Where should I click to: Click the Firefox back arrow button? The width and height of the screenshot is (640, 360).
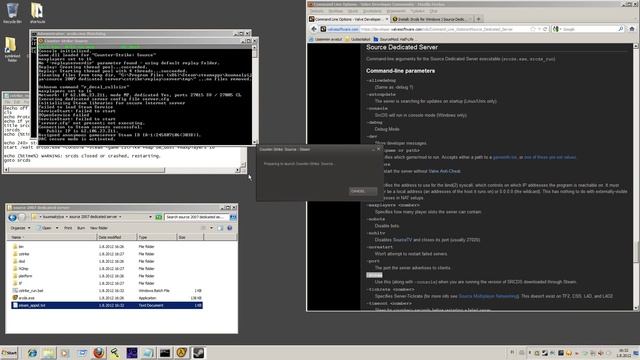coord(314,29)
